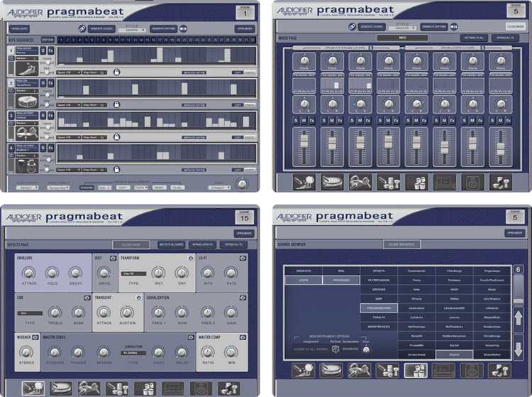Select the LOOPS category in sounds browser

coord(304,281)
